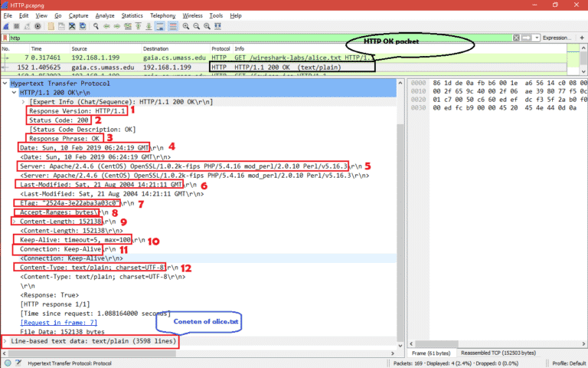Select packet 7 GET alice.txt row
Viewport: 588px width, 368px height.
[x=284, y=58]
